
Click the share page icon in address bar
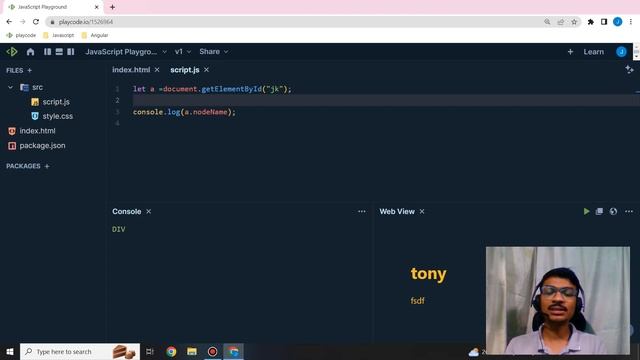[x=560, y=22]
